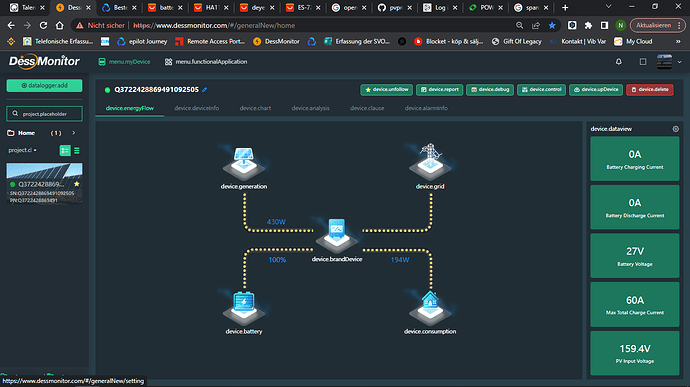Bookmark page with browser star icon
The image size is (690, 387).
pyautogui.click(x=552, y=26)
